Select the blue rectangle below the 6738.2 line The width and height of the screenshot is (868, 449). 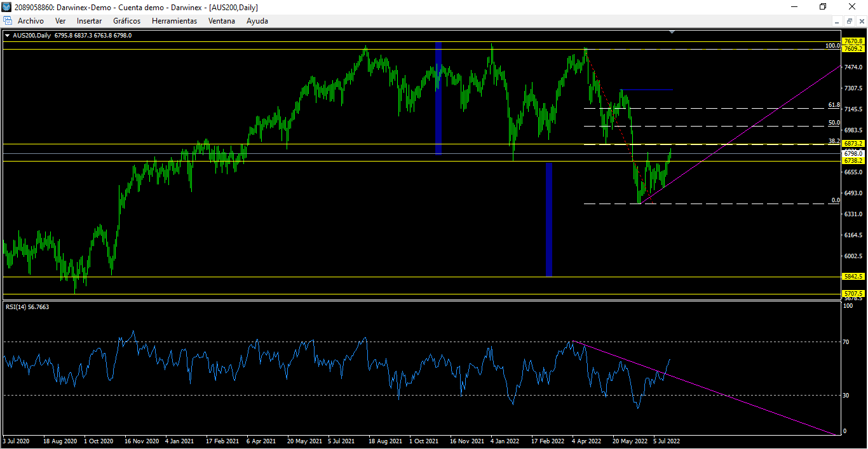(549, 219)
